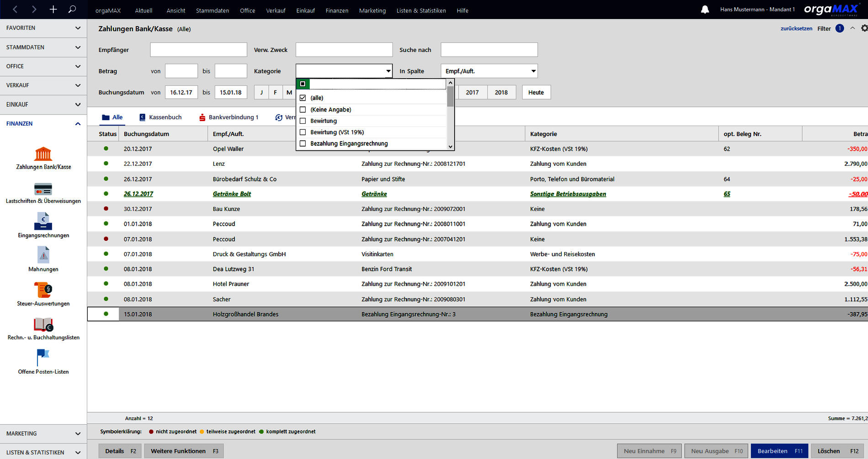Expand the OFFICE section
Screen dimensions: 868x459
43,66
